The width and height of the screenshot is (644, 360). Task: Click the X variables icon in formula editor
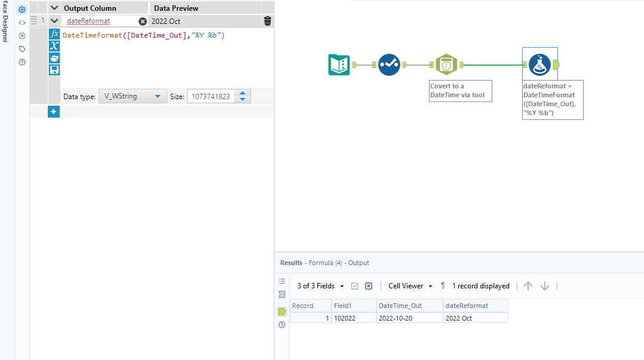54,46
